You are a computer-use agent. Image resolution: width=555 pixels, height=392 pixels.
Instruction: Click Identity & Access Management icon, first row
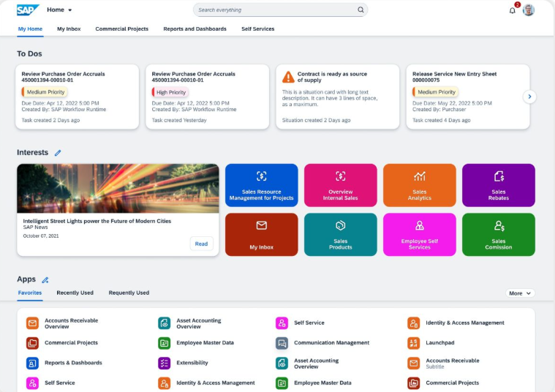tap(413, 323)
